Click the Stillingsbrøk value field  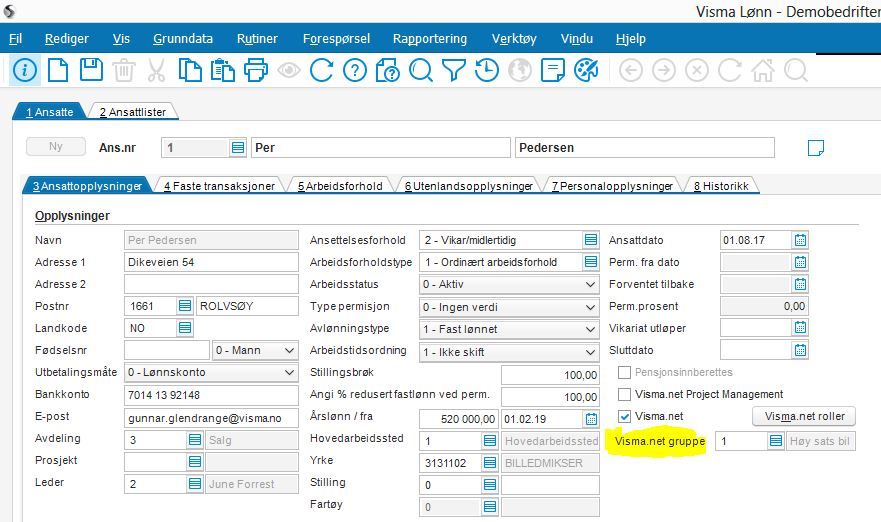[550, 375]
